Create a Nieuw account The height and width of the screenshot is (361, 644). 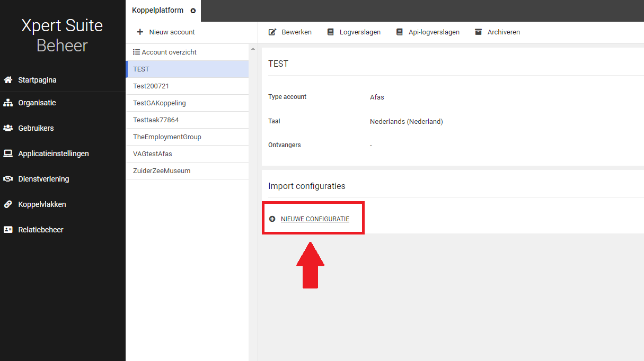(166, 32)
